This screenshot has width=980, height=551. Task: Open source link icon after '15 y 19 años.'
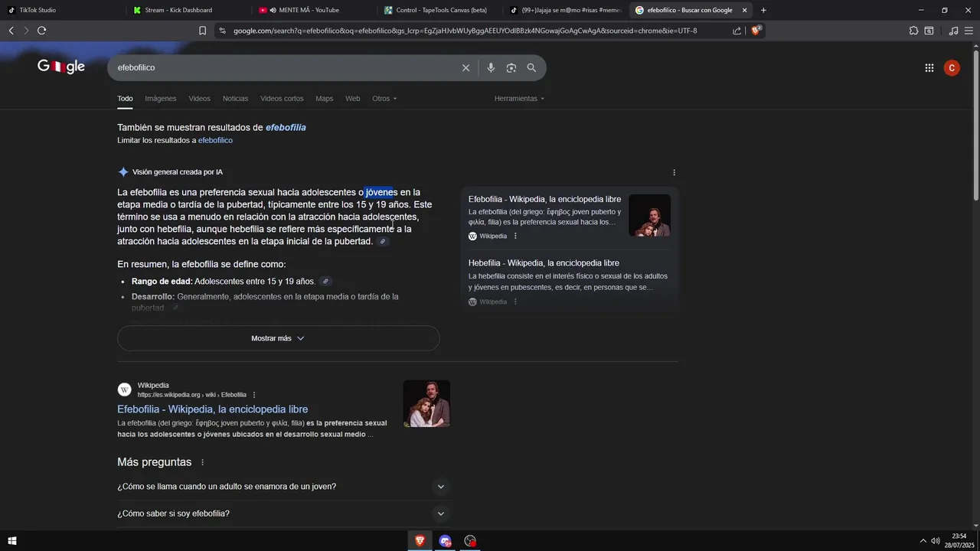[x=325, y=282]
